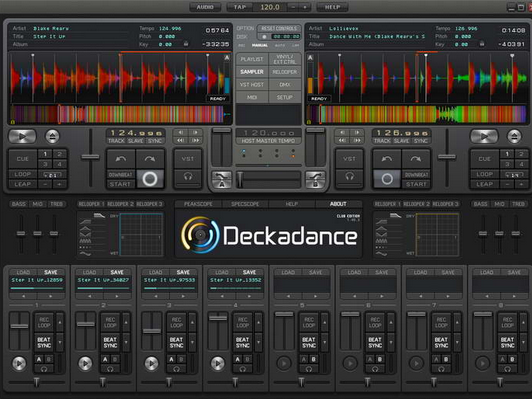Click the left deck's round circle button
This screenshot has width=532, height=399.
tap(150, 179)
